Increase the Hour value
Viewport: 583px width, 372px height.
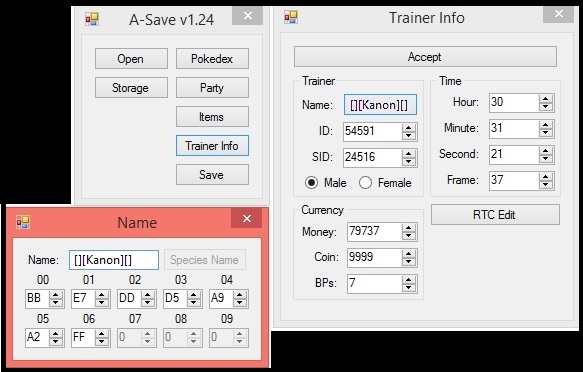tap(545, 99)
